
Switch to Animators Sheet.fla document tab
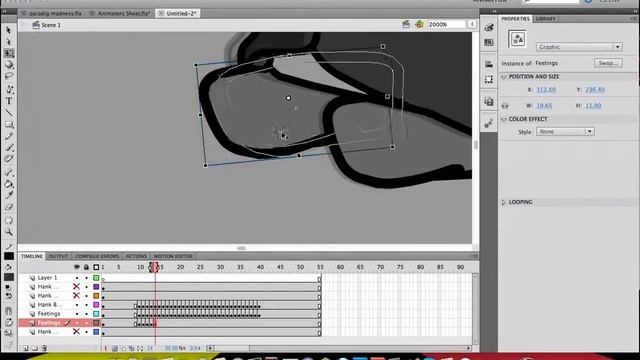124,13
